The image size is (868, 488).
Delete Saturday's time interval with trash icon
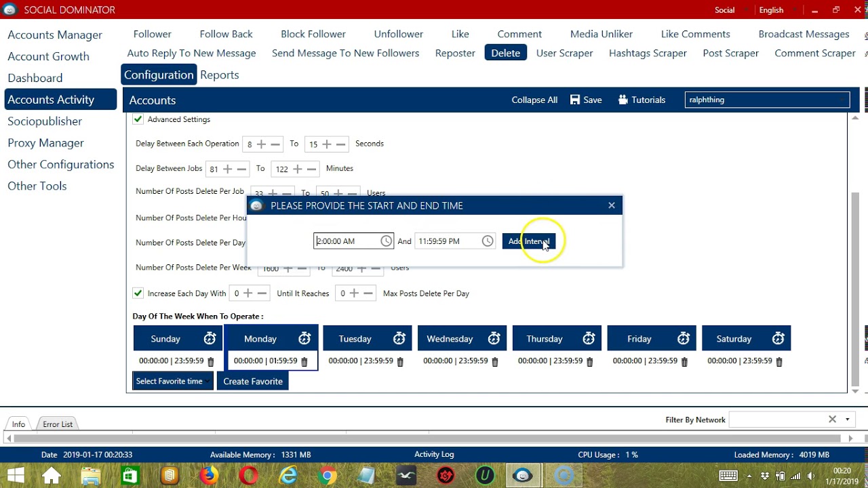[x=778, y=362]
